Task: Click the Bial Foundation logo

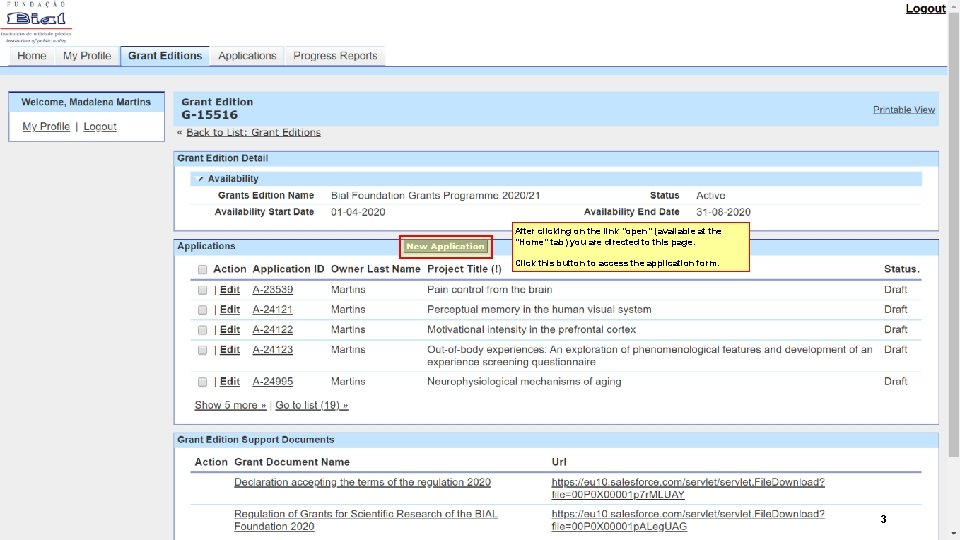Action: coord(36,22)
